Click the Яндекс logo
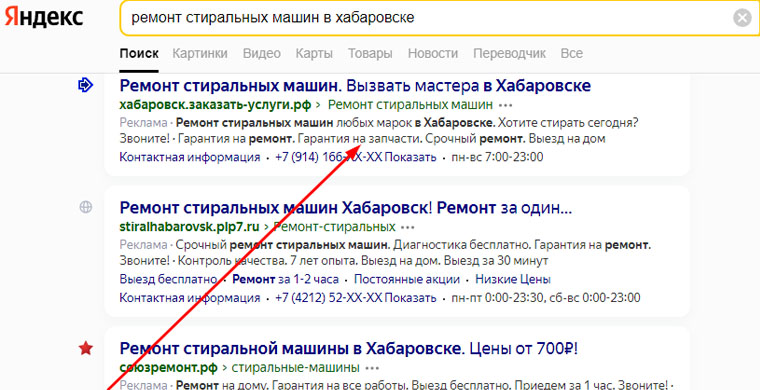Image resolution: width=760 pixels, height=390 pixels. [x=44, y=17]
